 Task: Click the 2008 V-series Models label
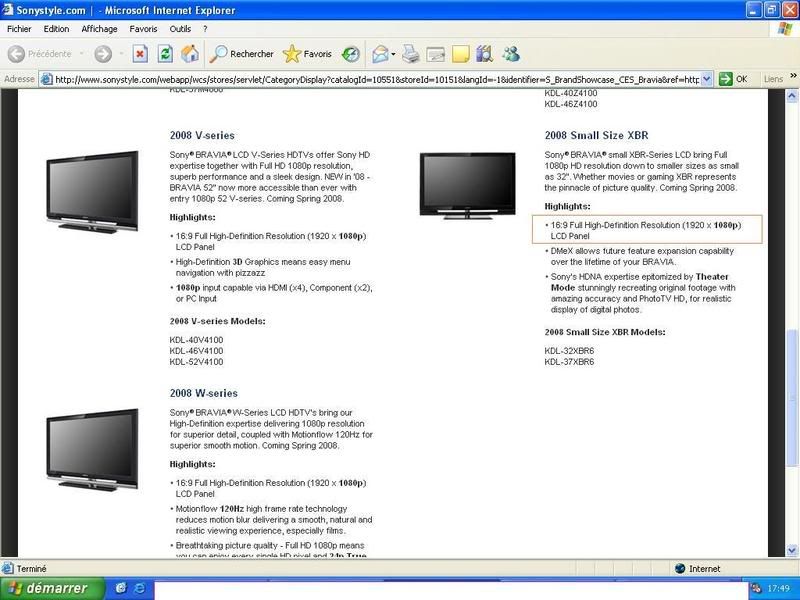217,321
